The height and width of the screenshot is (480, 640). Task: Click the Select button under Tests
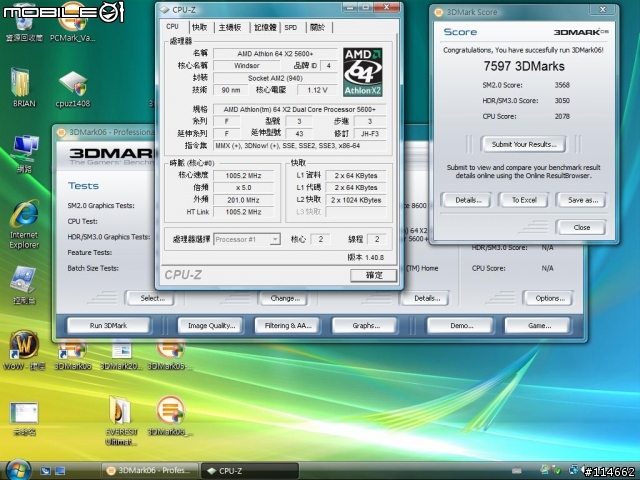[x=151, y=298]
